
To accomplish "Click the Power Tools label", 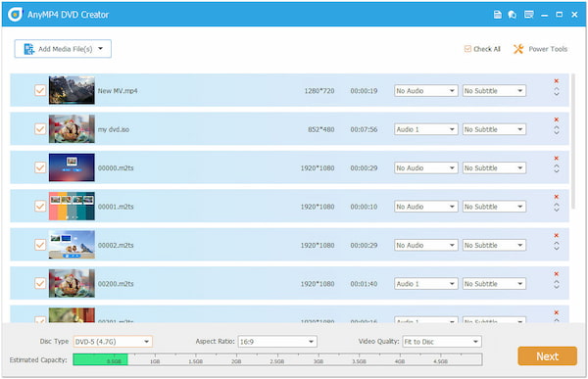I will coord(548,49).
